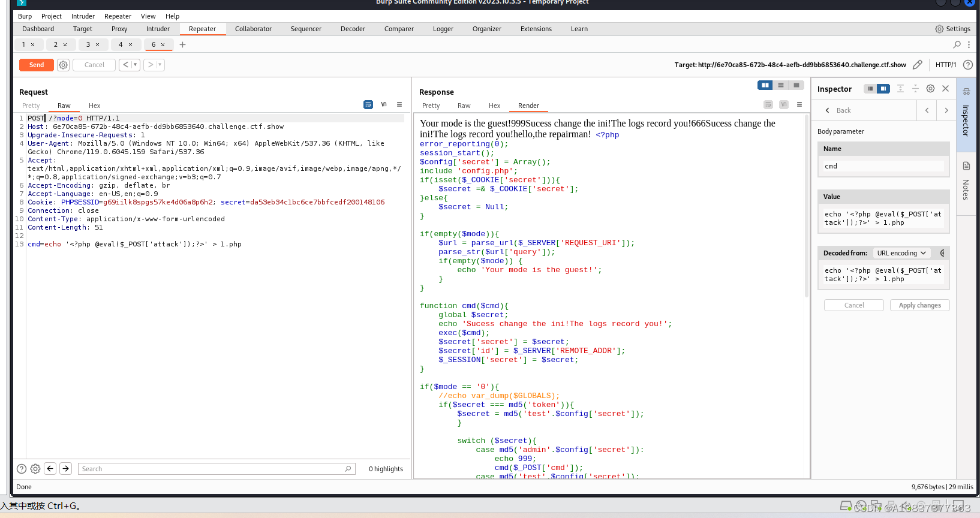
Task: Select top-bottom request/response layout
Action: (781, 85)
